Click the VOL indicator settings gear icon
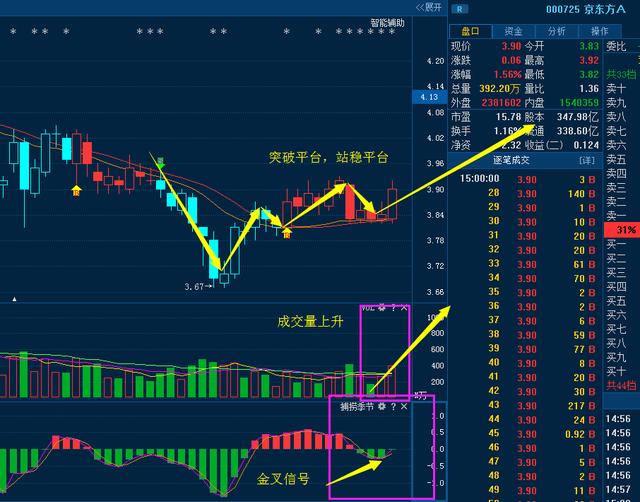Viewport: 640px width, 502px height. (381, 307)
